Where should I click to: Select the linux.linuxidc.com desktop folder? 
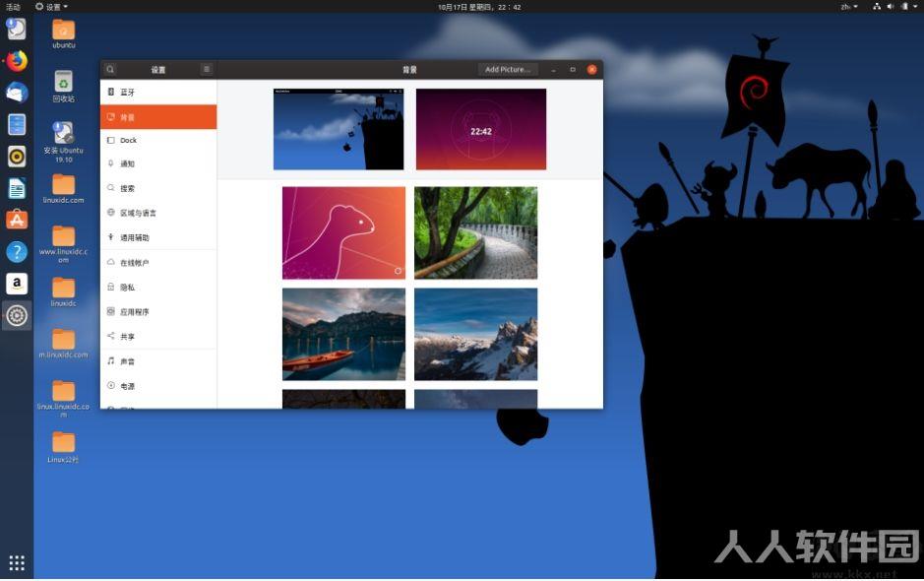(64, 399)
